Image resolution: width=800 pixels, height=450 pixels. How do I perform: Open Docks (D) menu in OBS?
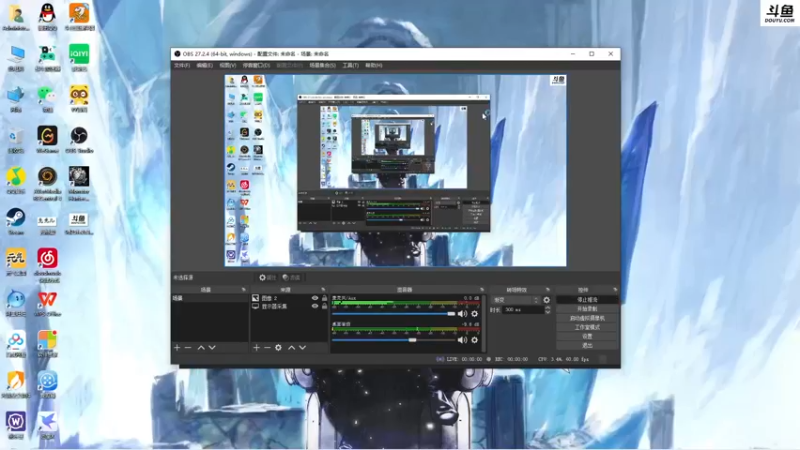coord(256,65)
